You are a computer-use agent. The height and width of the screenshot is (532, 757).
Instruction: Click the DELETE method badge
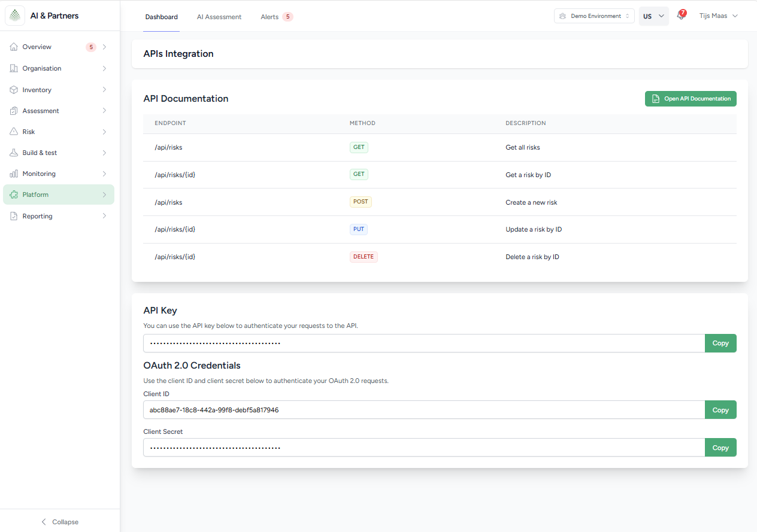pyautogui.click(x=364, y=257)
